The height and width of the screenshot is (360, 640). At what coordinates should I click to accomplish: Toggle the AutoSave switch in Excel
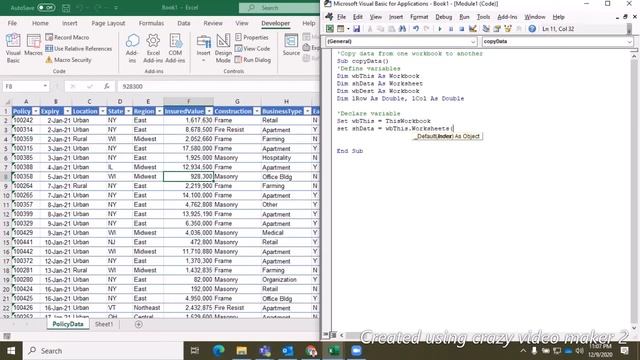point(46,8)
